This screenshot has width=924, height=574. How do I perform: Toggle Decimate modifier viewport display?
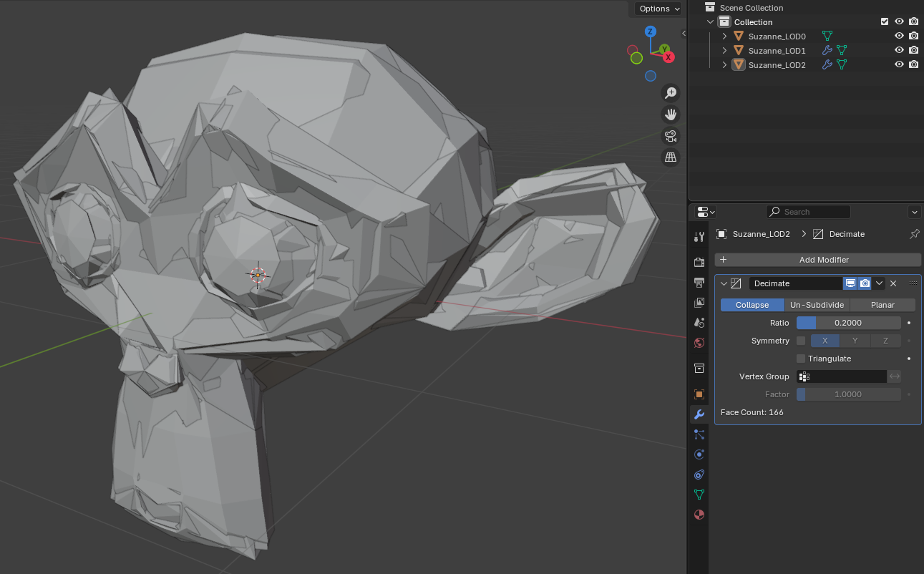click(x=850, y=283)
